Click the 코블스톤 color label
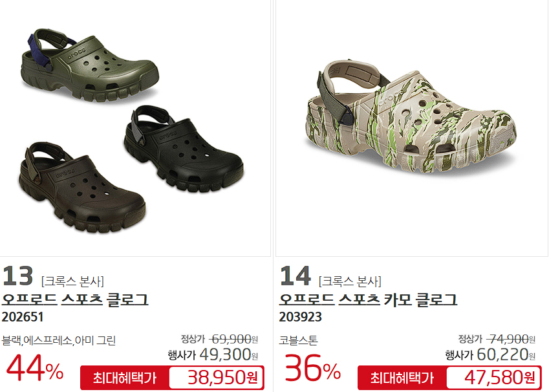549x392 pixels. pyautogui.click(x=298, y=340)
